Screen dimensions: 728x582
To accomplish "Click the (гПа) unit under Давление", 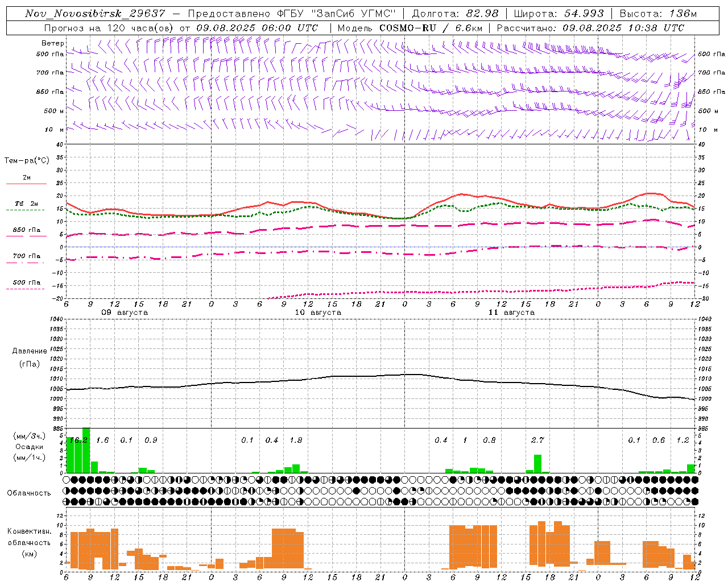I will click(x=30, y=364).
